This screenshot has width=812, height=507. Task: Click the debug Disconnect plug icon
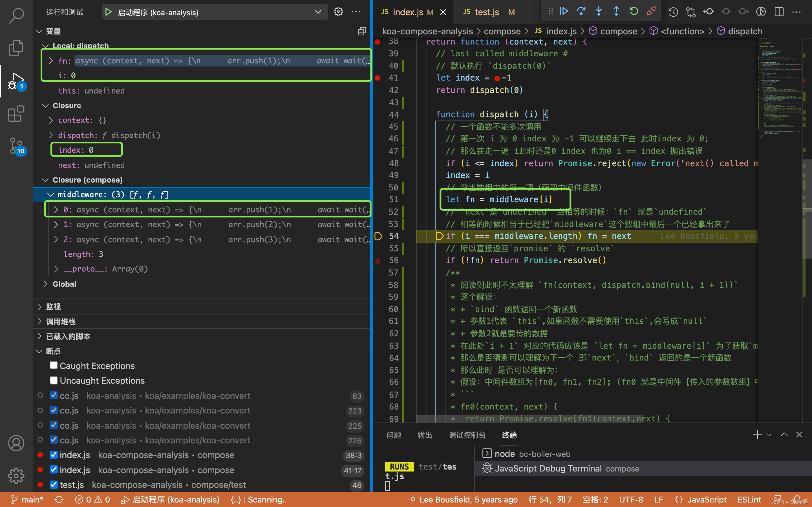click(651, 11)
